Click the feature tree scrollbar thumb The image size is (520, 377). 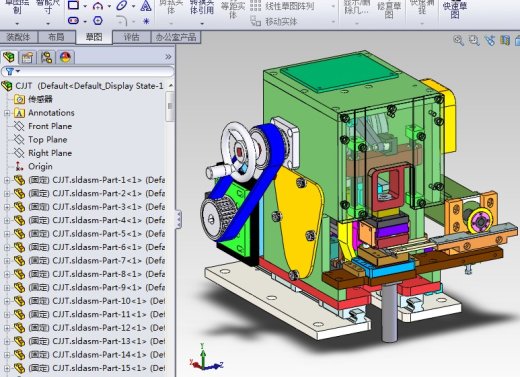click(170, 106)
